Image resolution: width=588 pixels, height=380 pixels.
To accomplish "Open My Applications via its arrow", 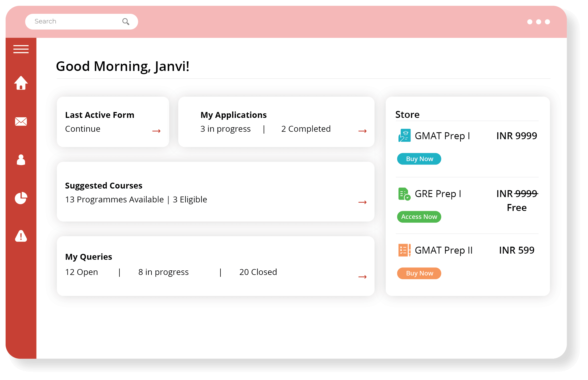I will (362, 131).
